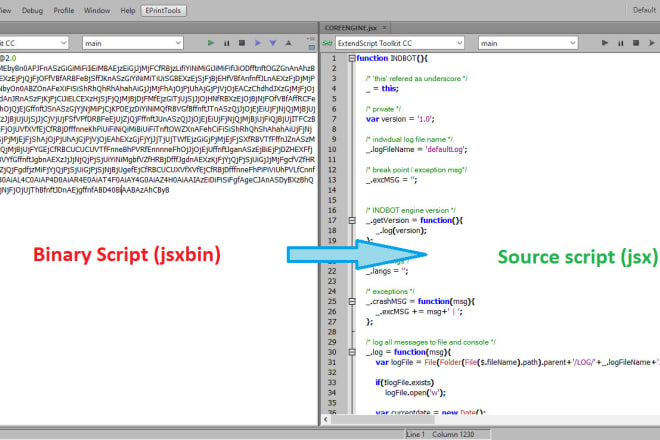Collapse getVersion function fold at line 17
Screen dimensions: 660x440
[x=352, y=220]
